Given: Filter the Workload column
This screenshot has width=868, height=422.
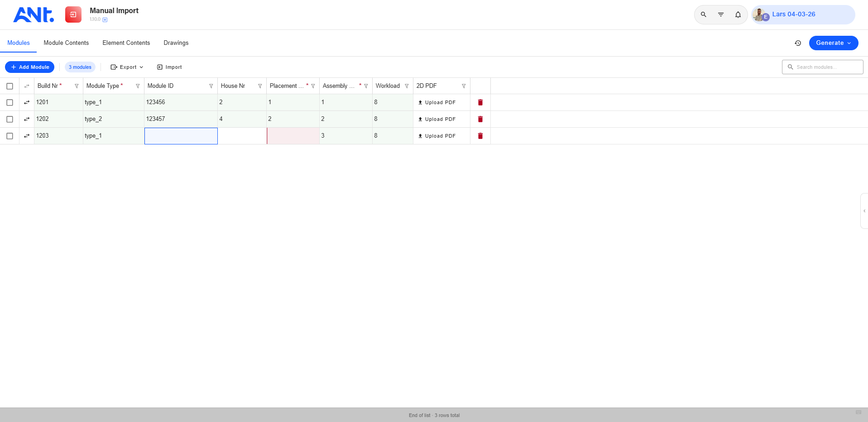Looking at the screenshot, I should point(407,86).
